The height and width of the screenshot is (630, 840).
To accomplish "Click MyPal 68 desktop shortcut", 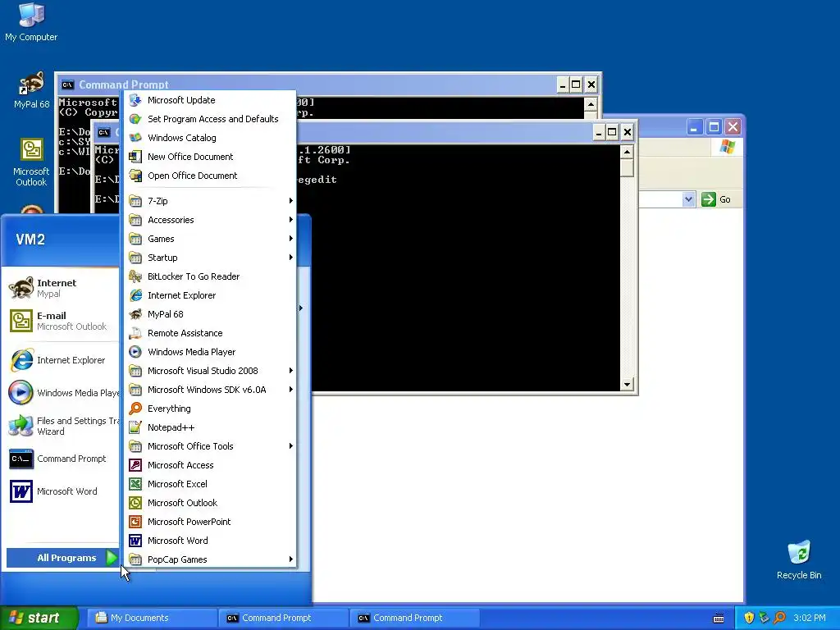I will pyautogui.click(x=31, y=90).
